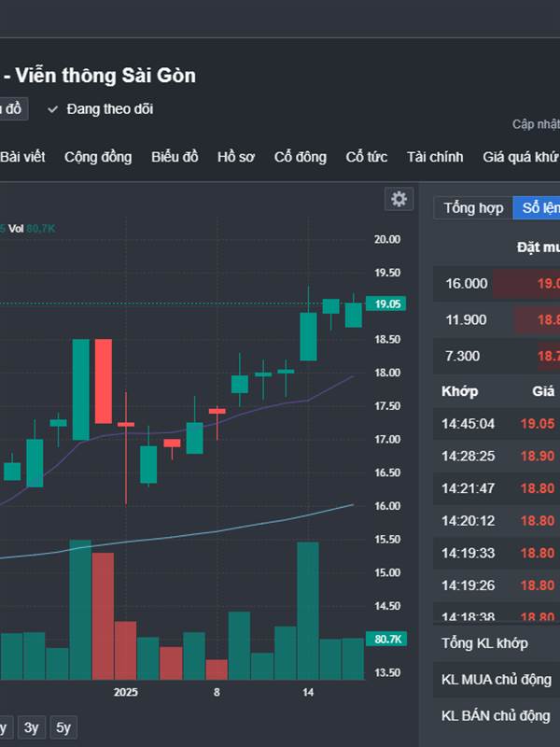The height and width of the screenshot is (747, 560).
Task: Open the Biểu đồ tab
Action: pos(175,157)
